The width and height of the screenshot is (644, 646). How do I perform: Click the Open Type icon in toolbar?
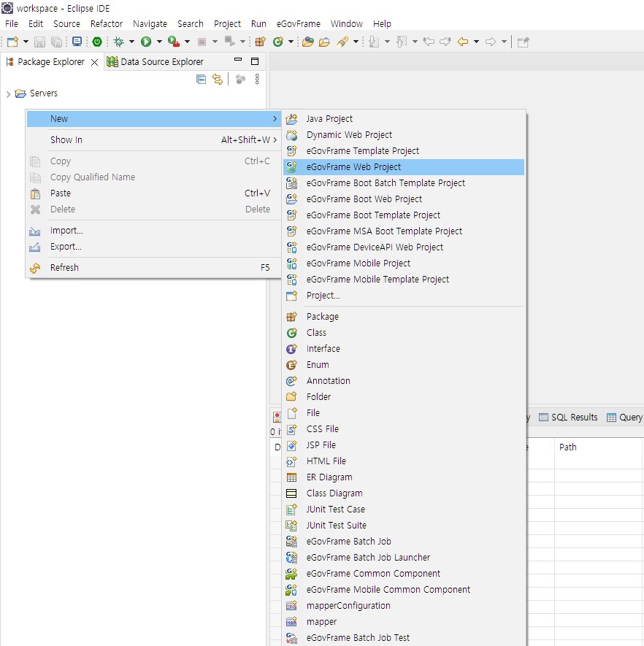(x=307, y=42)
